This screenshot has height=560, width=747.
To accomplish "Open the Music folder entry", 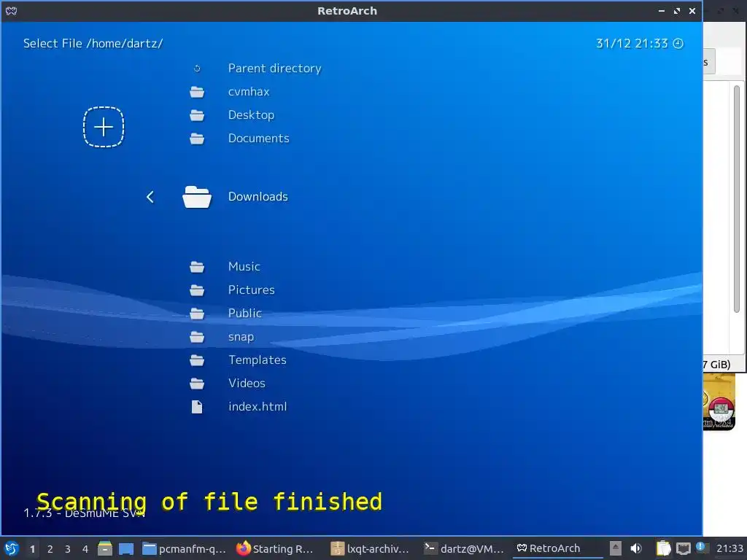I will [244, 266].
